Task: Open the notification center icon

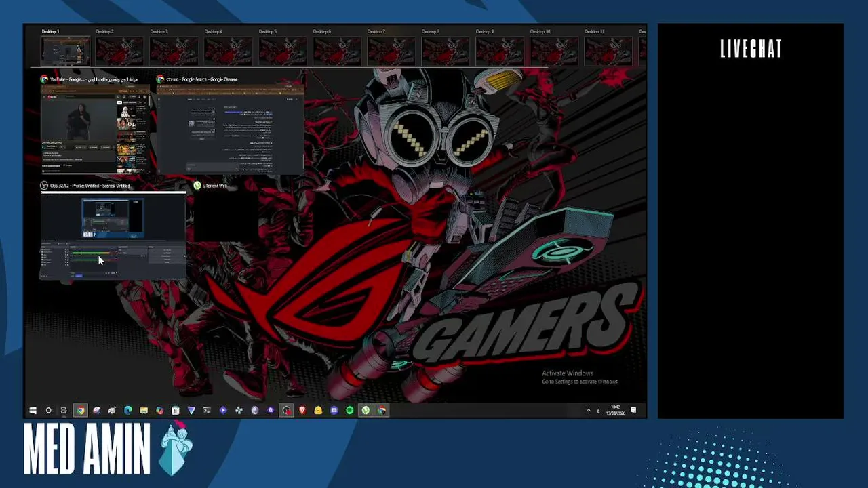Action: click(633, 410)
